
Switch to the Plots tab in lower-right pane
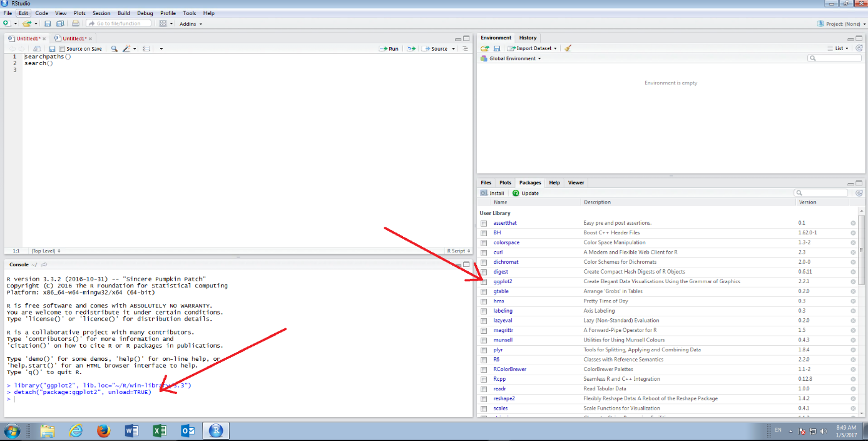[505, 183]
